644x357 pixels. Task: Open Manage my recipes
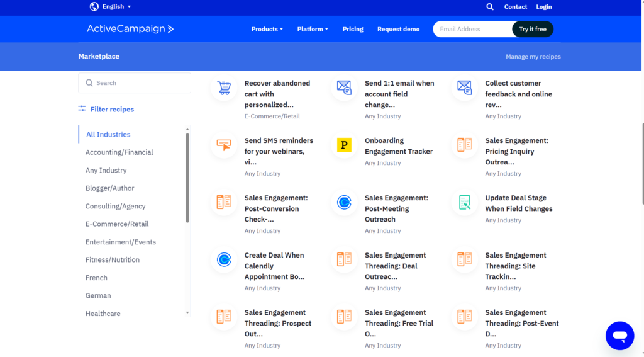click(x=533, y=57)
